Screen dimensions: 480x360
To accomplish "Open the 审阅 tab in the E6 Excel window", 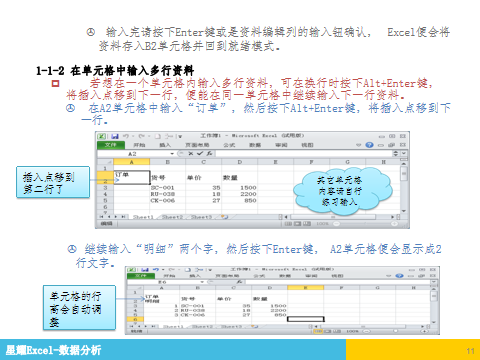I will 311,276.
